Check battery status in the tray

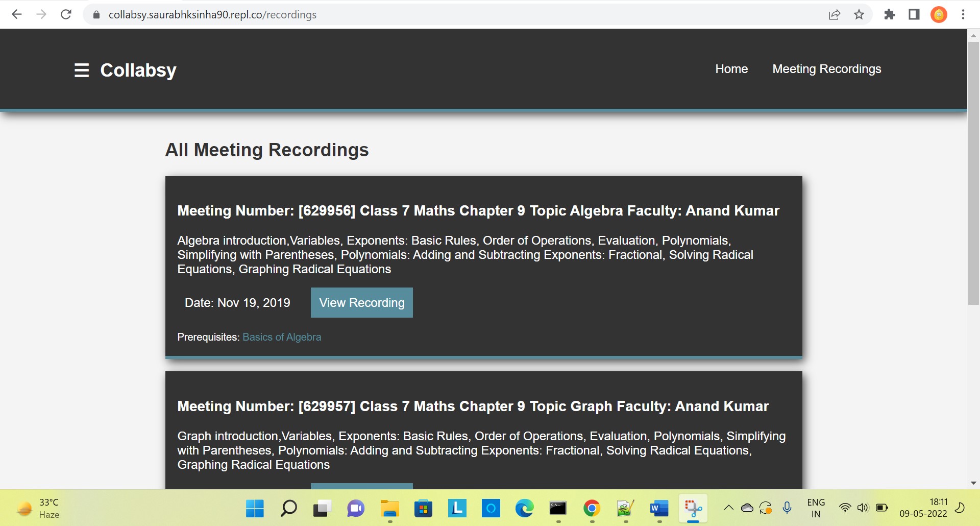(881, 508)
